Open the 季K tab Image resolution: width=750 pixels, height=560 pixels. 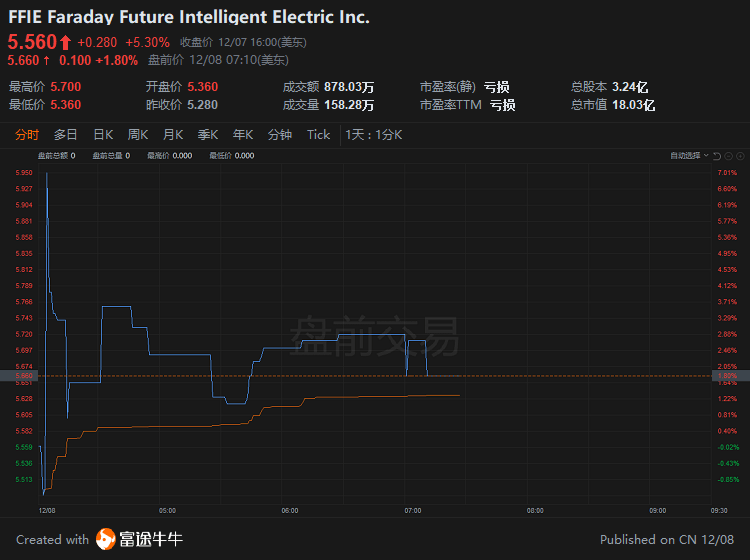[208, 135]
